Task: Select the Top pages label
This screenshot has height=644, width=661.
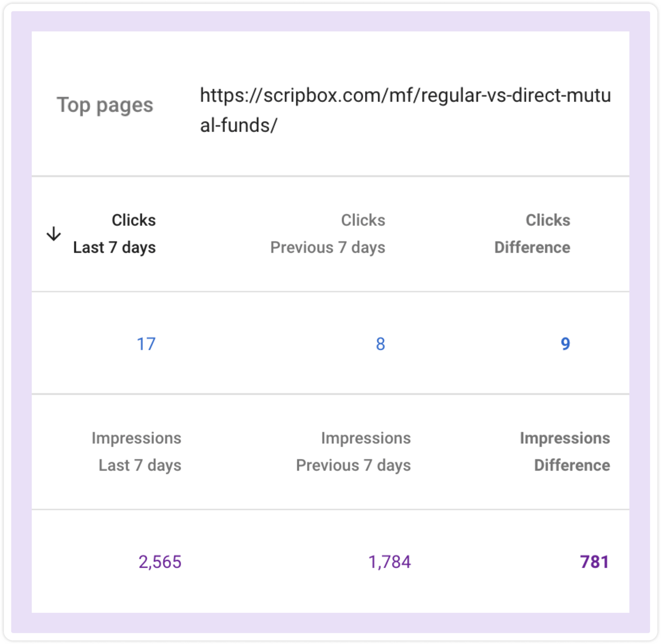Action: click(x=105, y=105)
